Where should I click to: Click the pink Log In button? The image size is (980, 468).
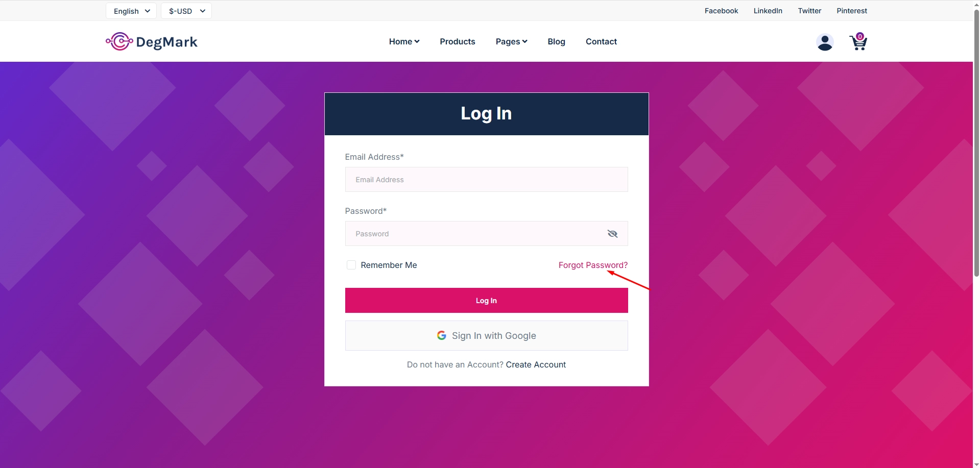pyautogui.click(x=486, y=301)
